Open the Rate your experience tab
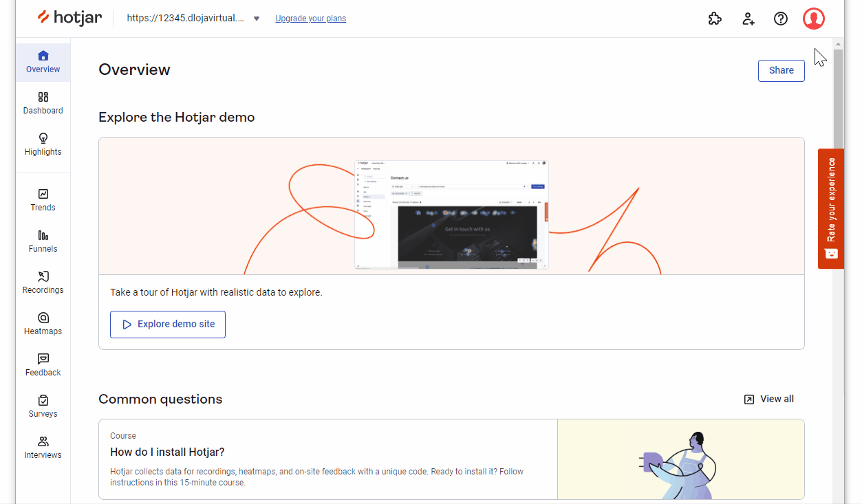 [831, 208]
